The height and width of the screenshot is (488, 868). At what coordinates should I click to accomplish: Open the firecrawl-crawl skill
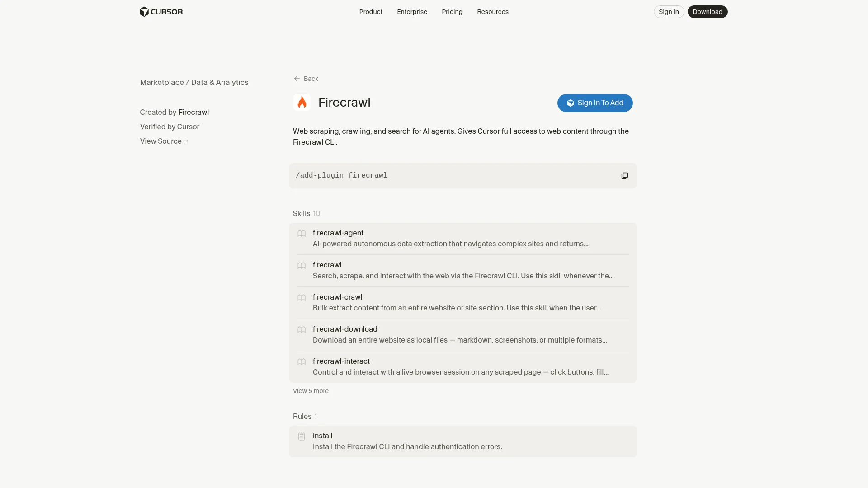tap(462, 303)
